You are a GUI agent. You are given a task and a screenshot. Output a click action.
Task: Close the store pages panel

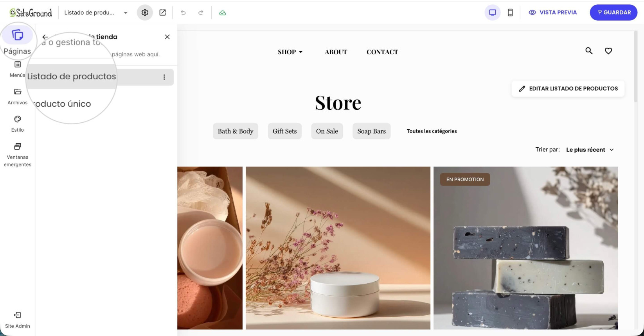[167, 37]
